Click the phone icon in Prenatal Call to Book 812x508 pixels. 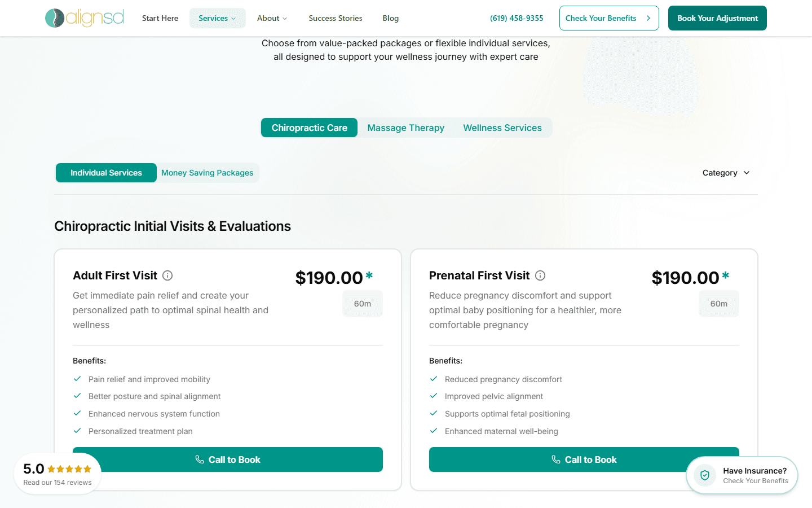[556, 459]
